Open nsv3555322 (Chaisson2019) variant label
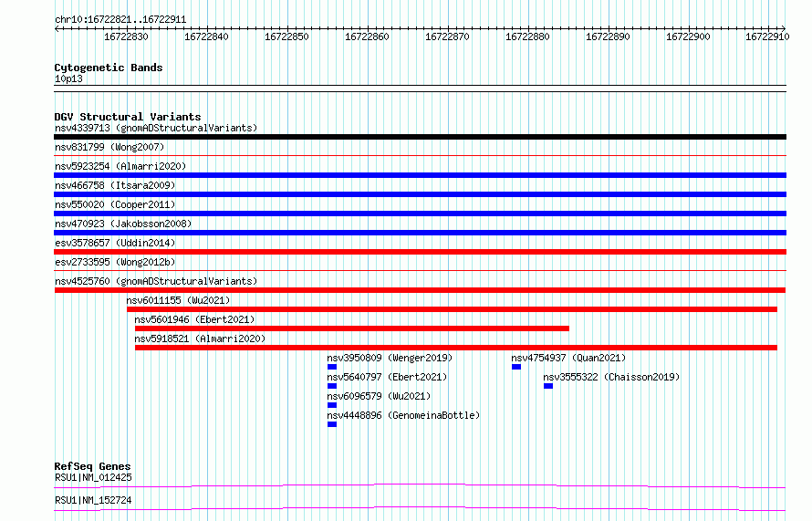Image resolution: width=812 pixels, height=521 pixels. click(611, 377)
